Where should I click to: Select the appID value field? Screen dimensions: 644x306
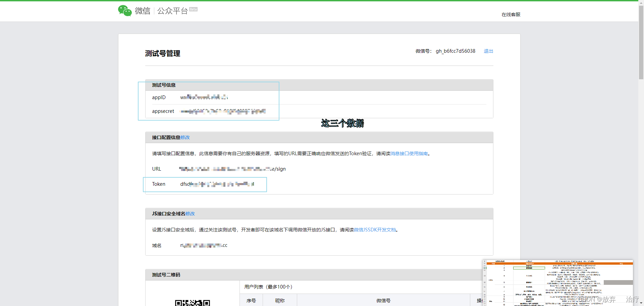204,97
